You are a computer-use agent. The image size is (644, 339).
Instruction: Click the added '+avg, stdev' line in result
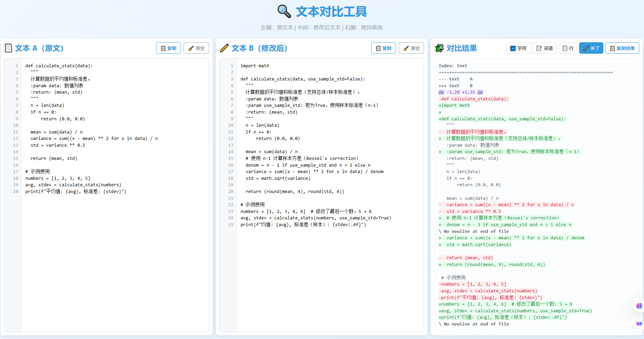tap(515, 311)
